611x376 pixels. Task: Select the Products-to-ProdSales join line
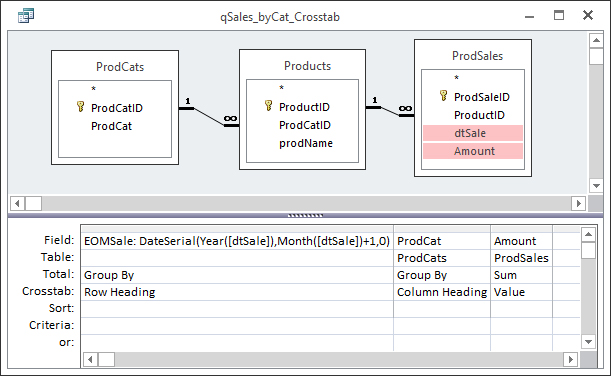pos(390,111)
